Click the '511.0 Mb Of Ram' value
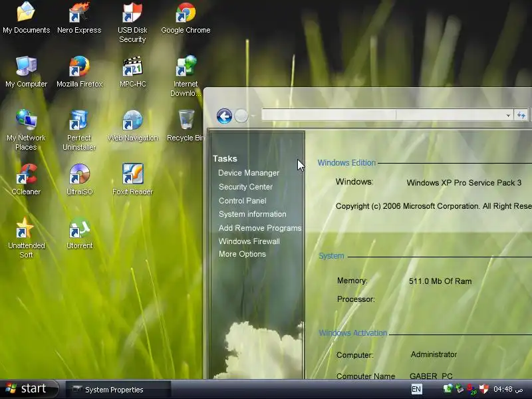The image size is (532, 399). (440, 281)
